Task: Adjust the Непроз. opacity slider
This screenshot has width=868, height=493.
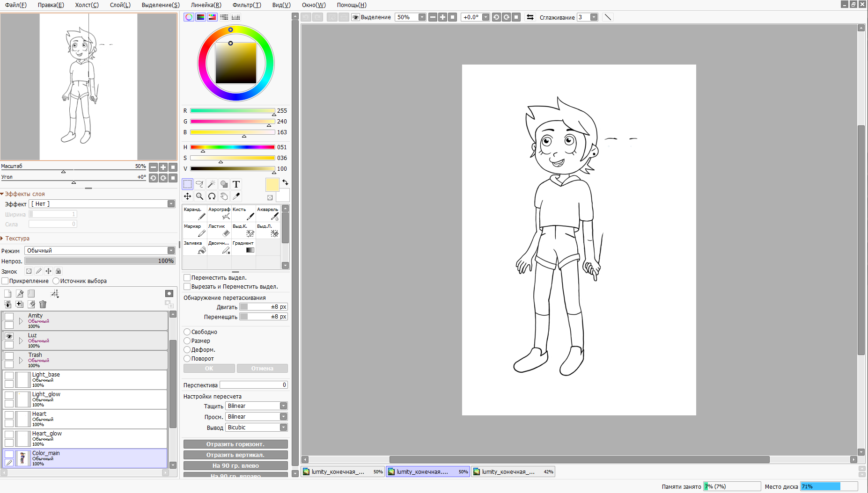Action: click(100, 261)
